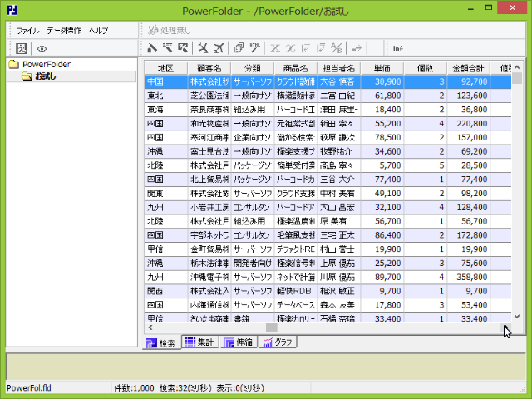The width and height of the screenshot is (532, 399).
Task: Click the horizontal scrollbar thumb
Action: tap(272, 328)
